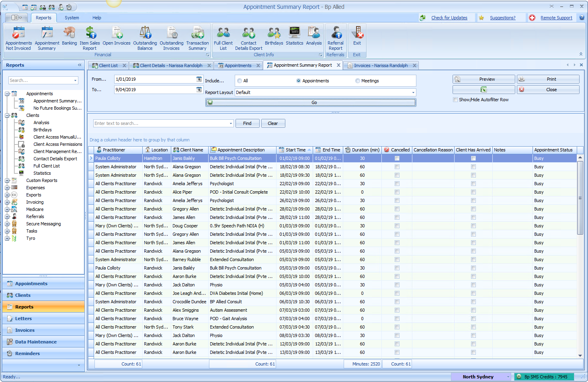The height and width of the screenshot is (382, 588).
Task: Open the North Sydney location dropdown
Action: coord(508,377)
